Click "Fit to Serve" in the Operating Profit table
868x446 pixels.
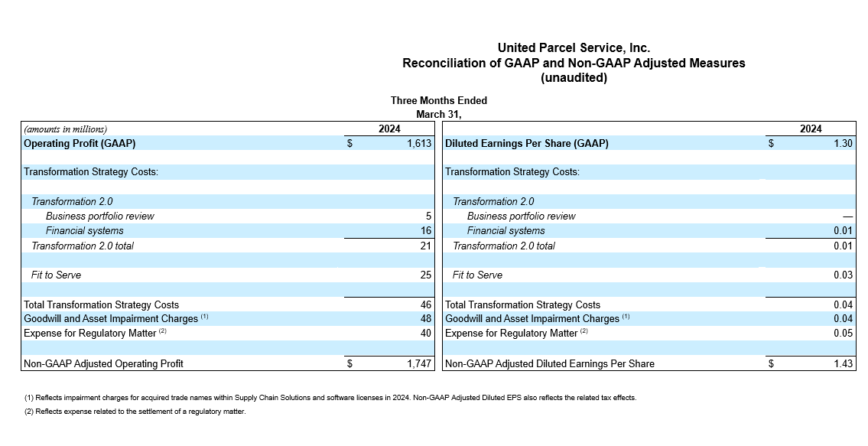pyautogui.click(x=56, y=275)
